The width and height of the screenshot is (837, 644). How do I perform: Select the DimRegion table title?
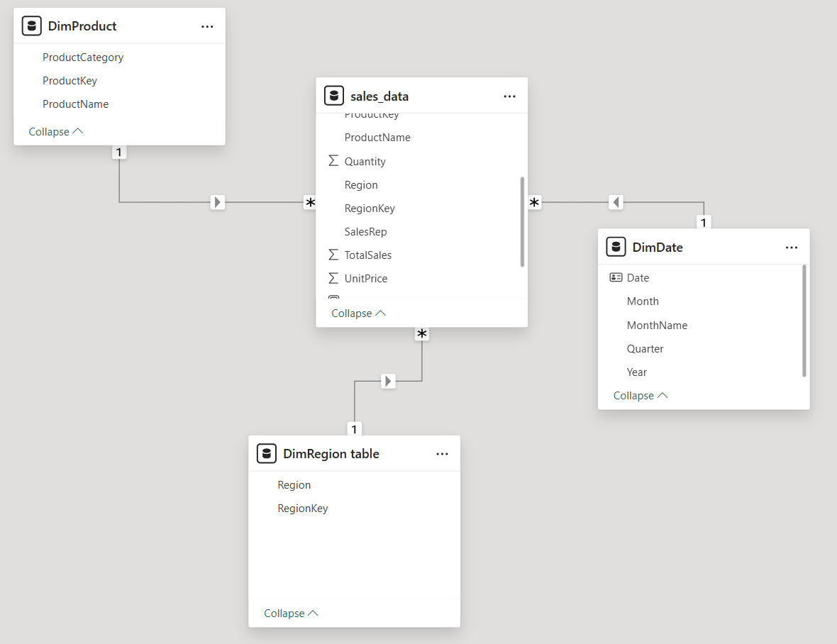point(331,454)
